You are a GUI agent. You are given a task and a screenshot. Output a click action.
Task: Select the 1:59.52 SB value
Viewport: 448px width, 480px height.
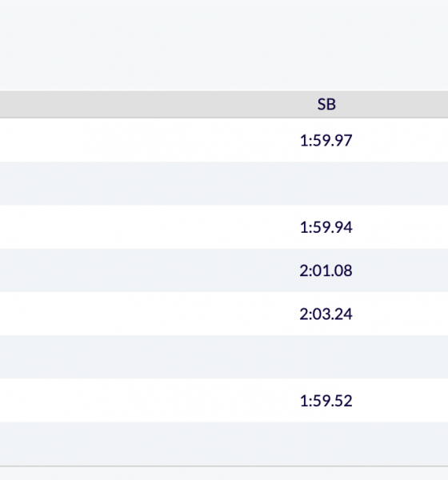(x=326, y=401)
